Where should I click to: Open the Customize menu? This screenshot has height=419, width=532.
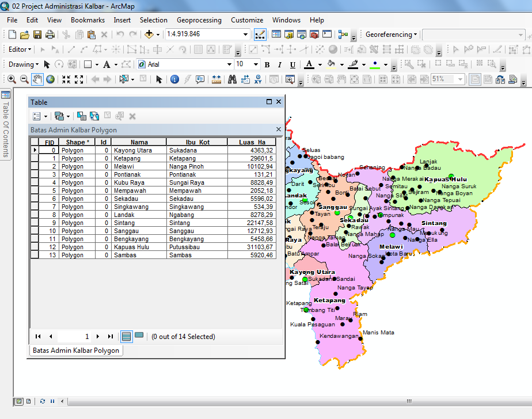click(x=247, y=20)
